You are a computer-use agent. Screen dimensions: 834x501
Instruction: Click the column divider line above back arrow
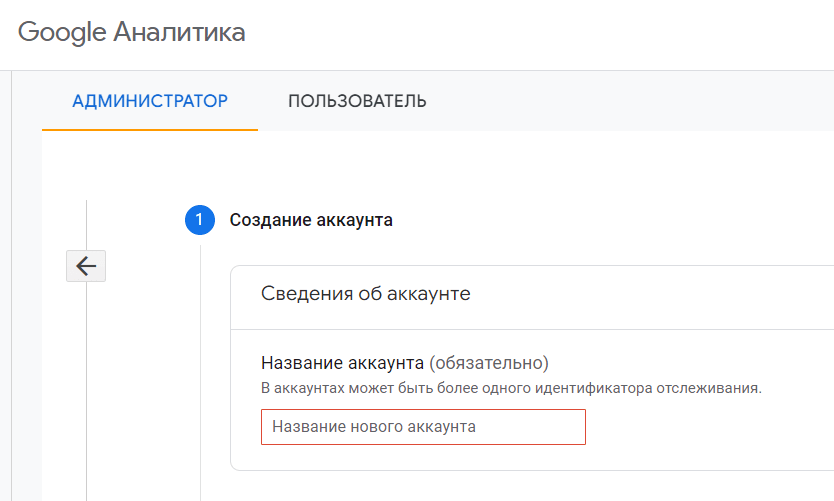(x=86, y=225)
